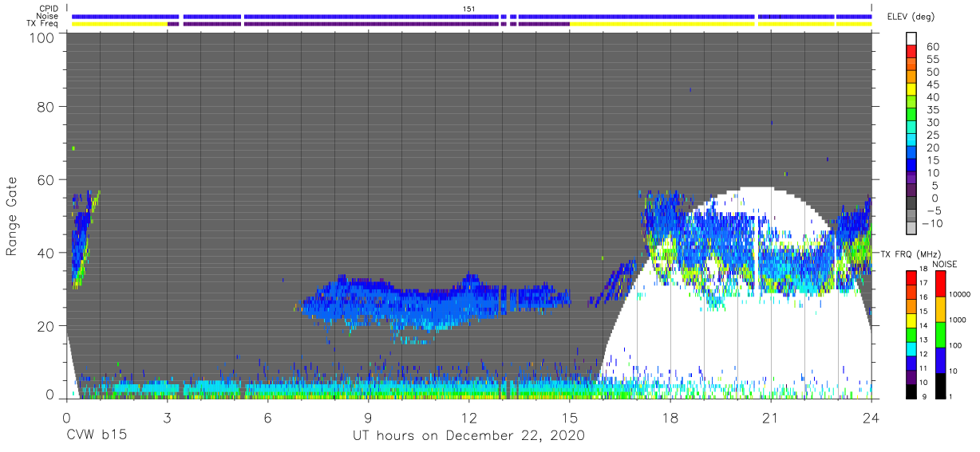Click the UT hours date axis title
980x452 pixels.
point(468,437)
